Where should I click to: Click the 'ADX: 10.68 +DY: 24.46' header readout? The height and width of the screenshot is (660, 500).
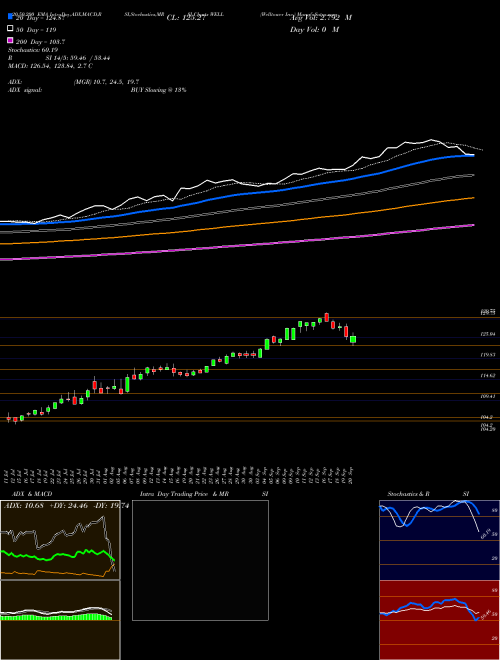46,506
